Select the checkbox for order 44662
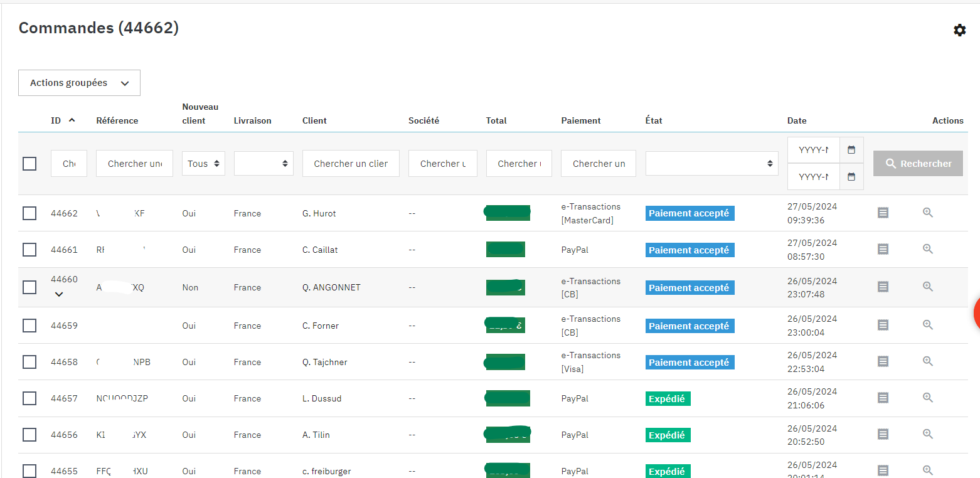980x478 pixels. click(x=29, y=213)
